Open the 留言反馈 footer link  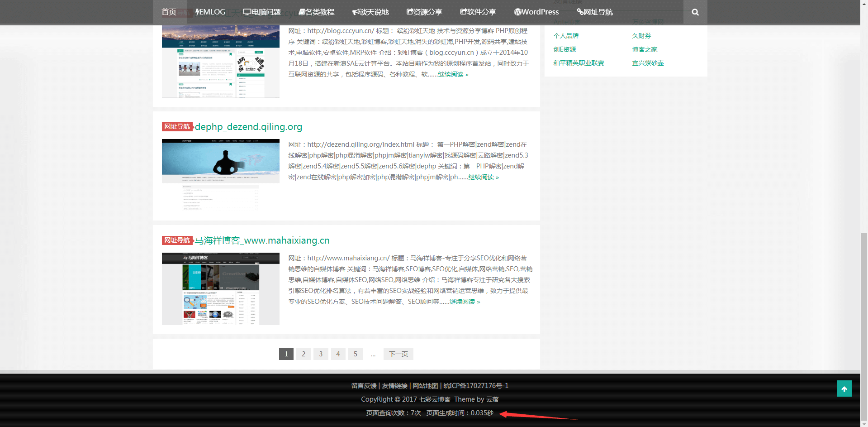pos(364,386)
